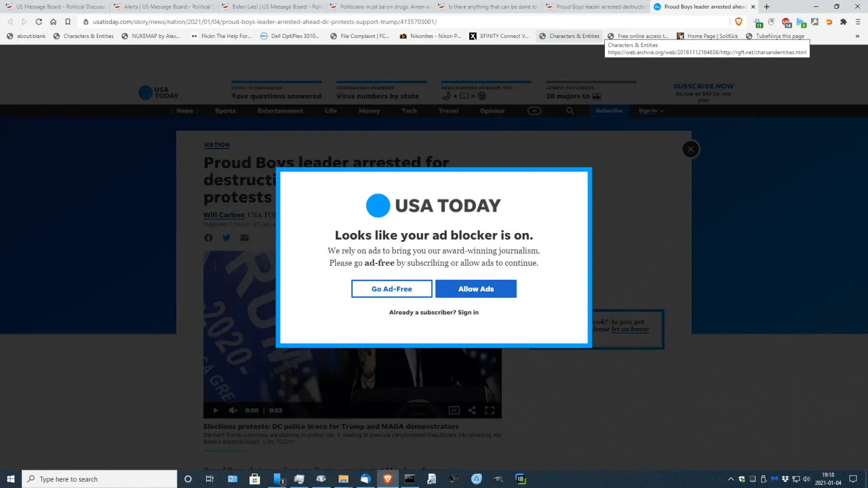
Task: Share the article on Facebook
Action: (x=208, y=237)
